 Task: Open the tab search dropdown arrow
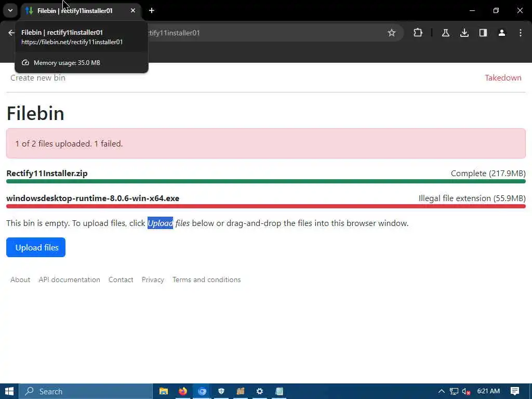click(10, 10)
